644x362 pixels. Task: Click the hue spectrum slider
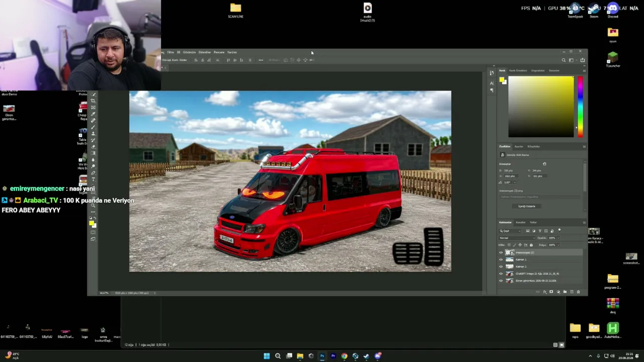coord(580,107)
